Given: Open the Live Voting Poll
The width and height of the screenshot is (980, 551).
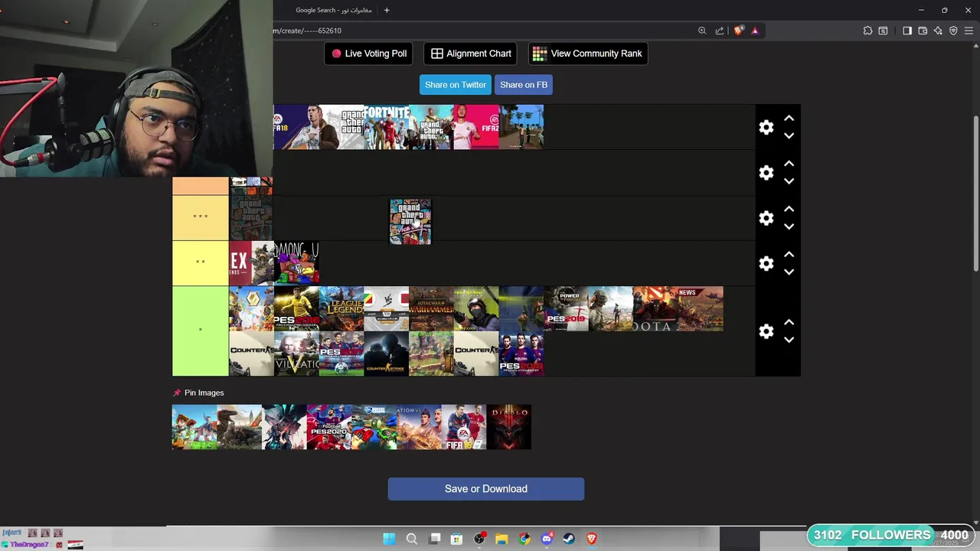Looking at the screenshot, I should (368, 54).
